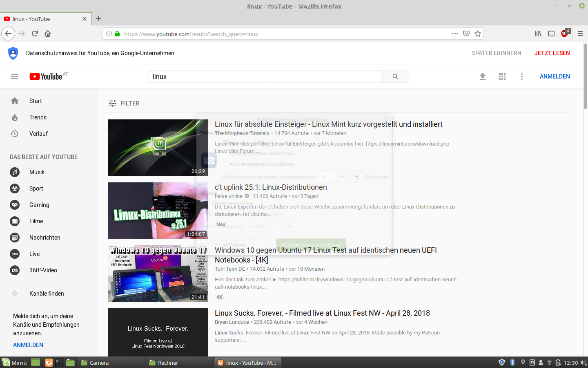Open the Sport channel
Screen dimensions: 588x368
pyautogui.click(x=49, y=188)
